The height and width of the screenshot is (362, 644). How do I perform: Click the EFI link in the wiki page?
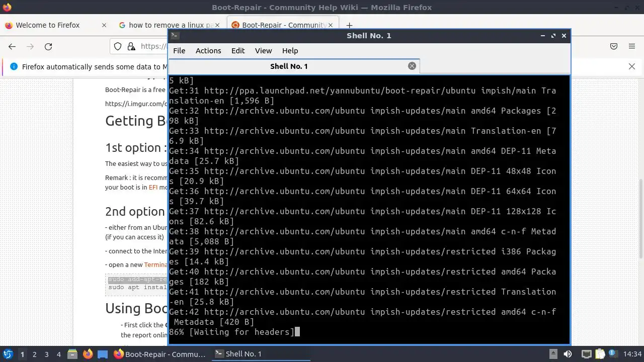(153, 188)
